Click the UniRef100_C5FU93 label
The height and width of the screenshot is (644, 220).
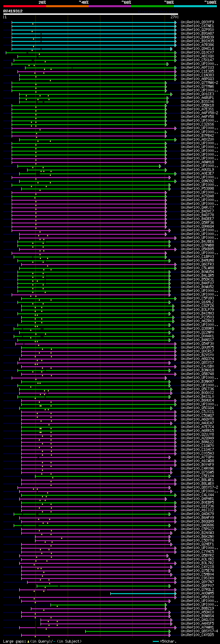[197, 298]
